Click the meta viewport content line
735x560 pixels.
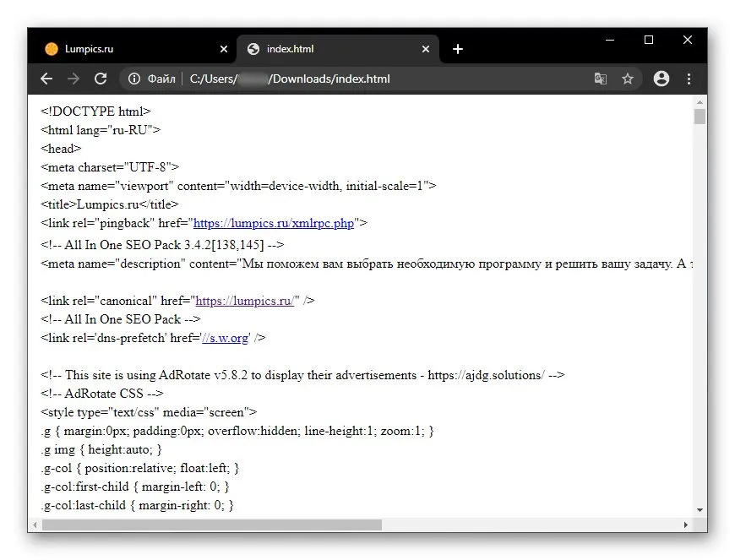238,186
